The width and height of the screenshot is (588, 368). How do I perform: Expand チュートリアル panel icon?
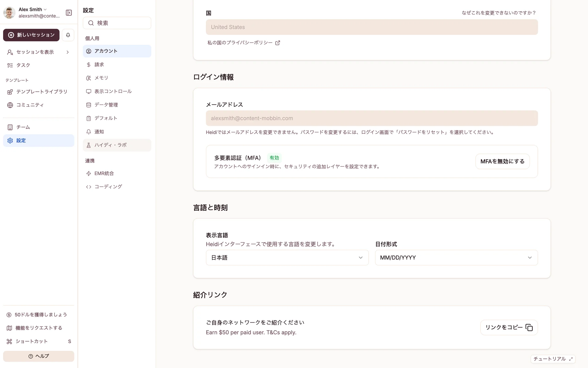571,359
